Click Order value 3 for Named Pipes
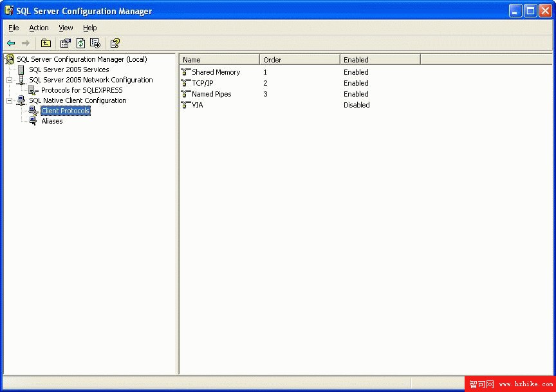 point(265,94)
